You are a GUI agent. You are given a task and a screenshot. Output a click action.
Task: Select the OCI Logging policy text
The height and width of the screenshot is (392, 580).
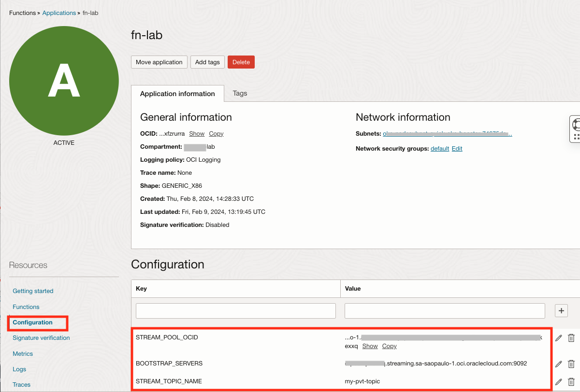tap(203, 160)
